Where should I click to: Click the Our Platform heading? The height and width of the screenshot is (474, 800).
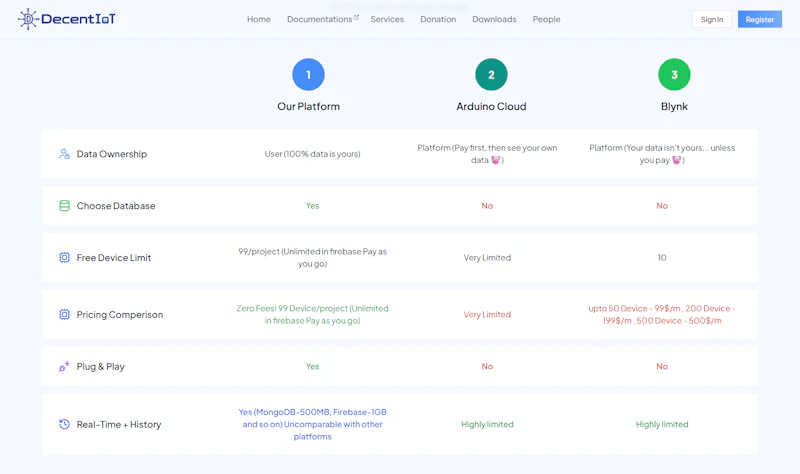pyautogui.click(x=308, y=107)
